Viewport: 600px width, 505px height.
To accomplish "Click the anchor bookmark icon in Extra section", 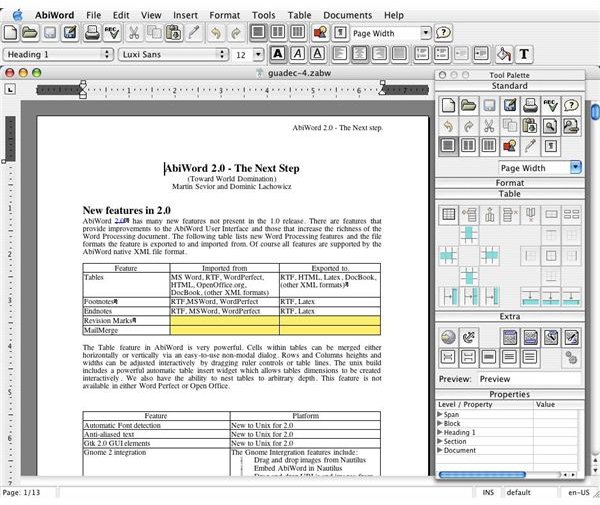I will tap(468, 337).
